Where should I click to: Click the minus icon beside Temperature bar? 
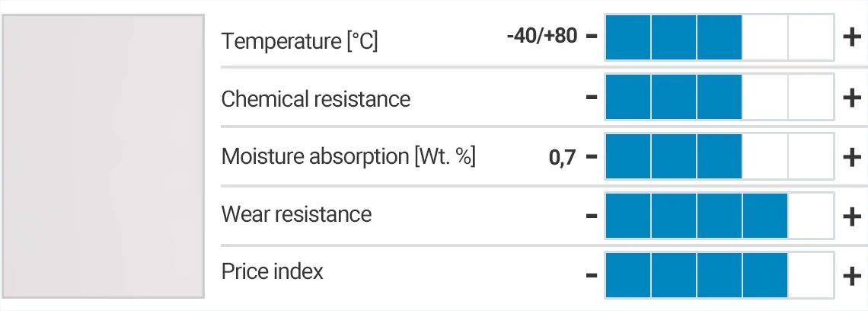[592, 37]
